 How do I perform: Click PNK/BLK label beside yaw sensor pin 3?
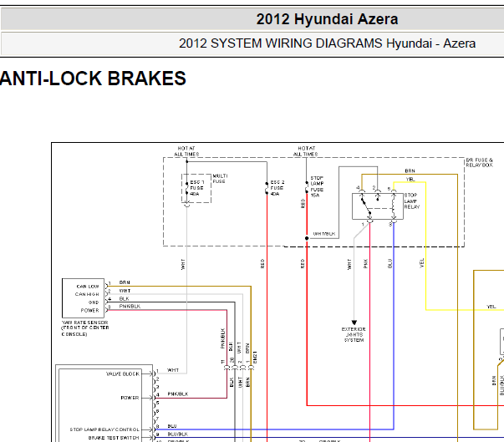coord(130,306)
